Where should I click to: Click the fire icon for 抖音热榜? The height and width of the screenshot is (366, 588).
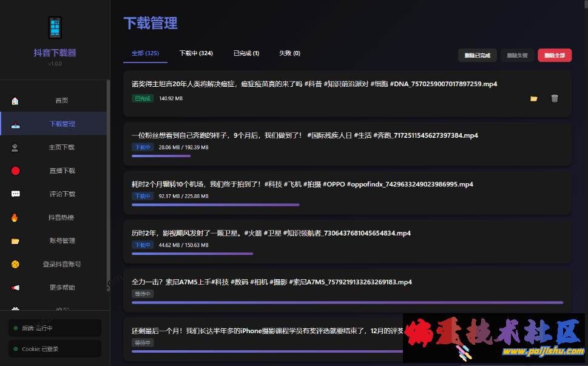tap(15, 217)
